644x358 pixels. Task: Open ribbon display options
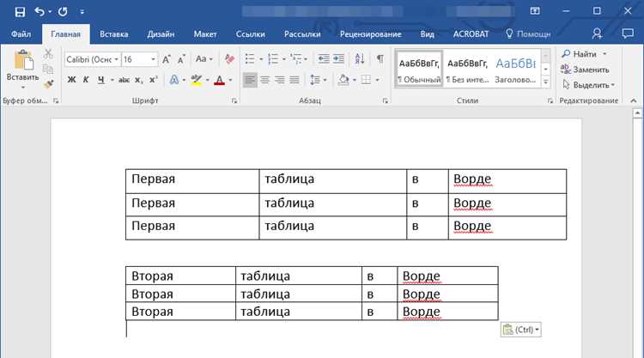click(x=535, y=11)
